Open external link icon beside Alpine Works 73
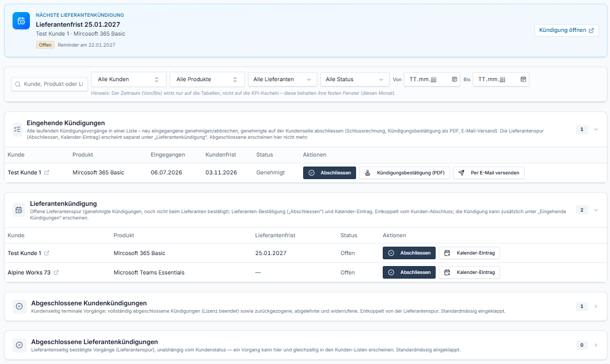 pyautogui.click(x=56, y=272)
